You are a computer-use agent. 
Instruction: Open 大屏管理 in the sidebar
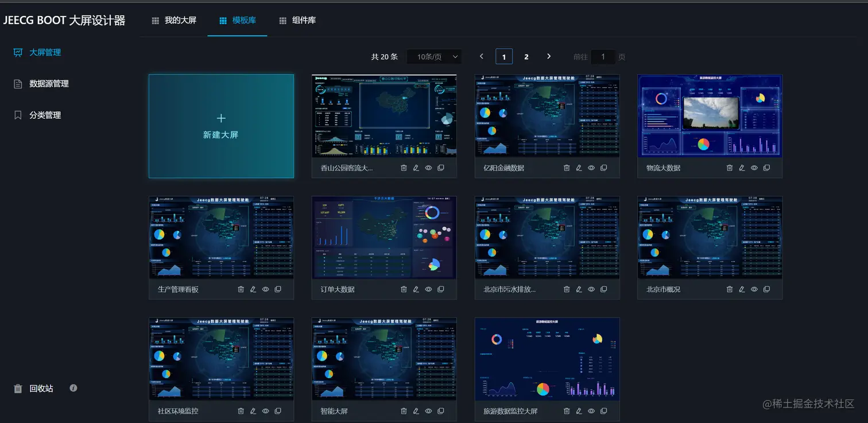pyautogui.click(x=37, y=52)
